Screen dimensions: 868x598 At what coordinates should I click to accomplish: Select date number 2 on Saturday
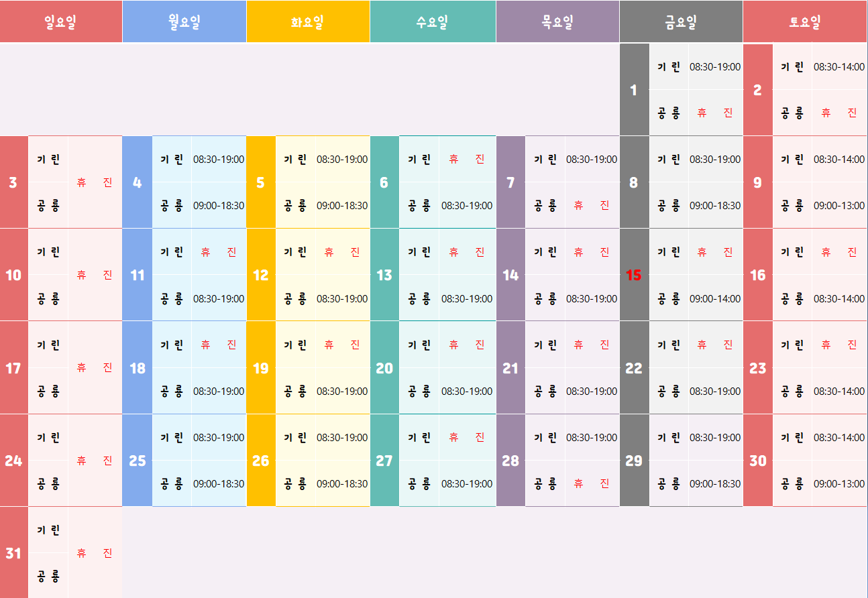coord(757,89)
